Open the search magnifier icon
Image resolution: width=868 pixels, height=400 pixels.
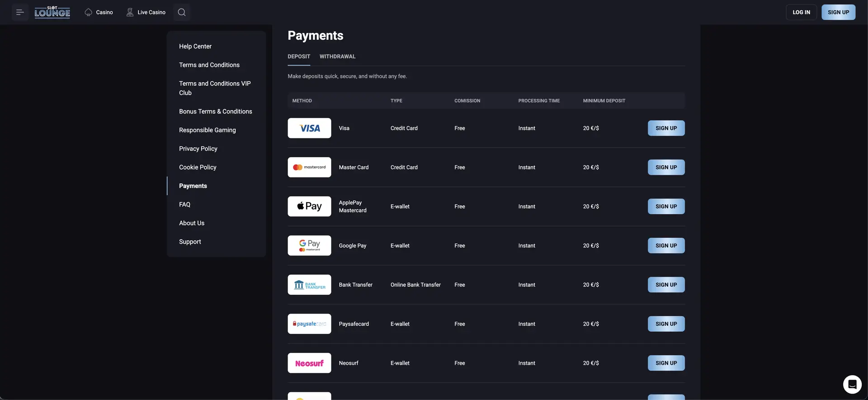[x=182, y=12]
